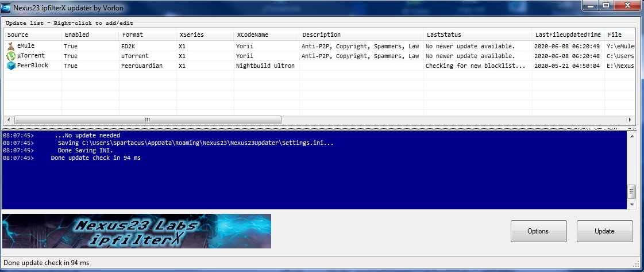Click 'Checking for new blocklist...' status
This screenshot has height=272, width=644.
click(x=475, y=66)
